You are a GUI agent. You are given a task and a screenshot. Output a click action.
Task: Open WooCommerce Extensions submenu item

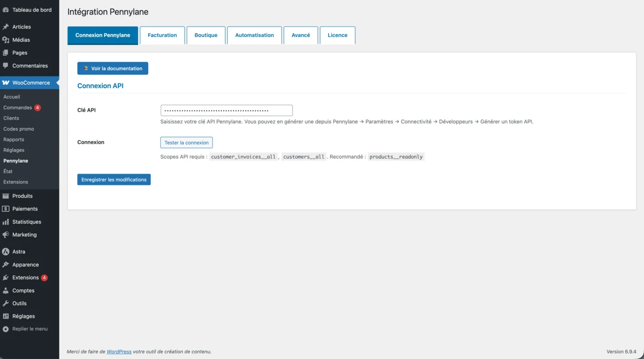(16, 182)
